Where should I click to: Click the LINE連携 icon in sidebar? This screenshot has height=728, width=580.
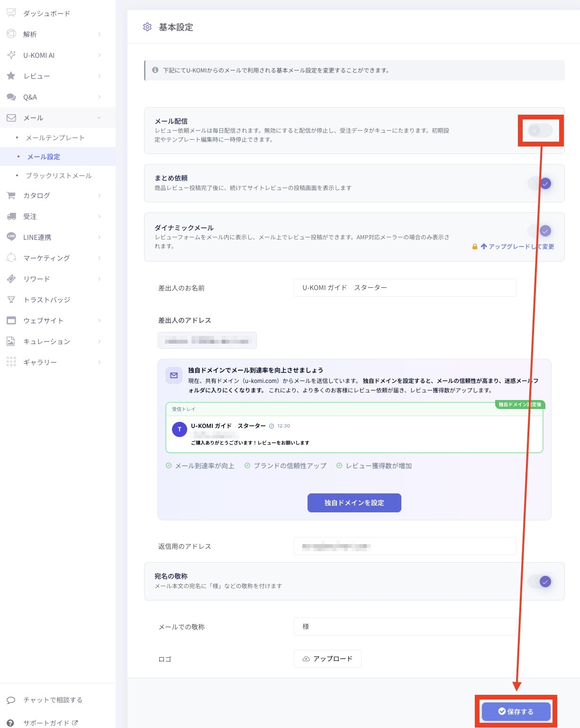[11, 237]
